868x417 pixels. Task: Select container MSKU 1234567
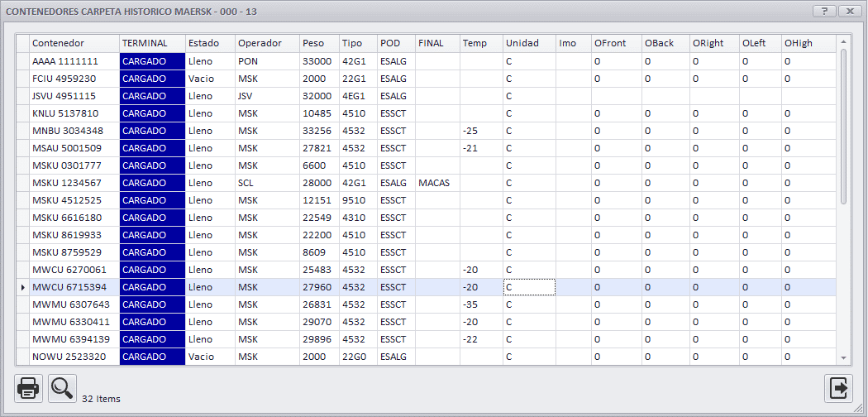coord(74,183)
